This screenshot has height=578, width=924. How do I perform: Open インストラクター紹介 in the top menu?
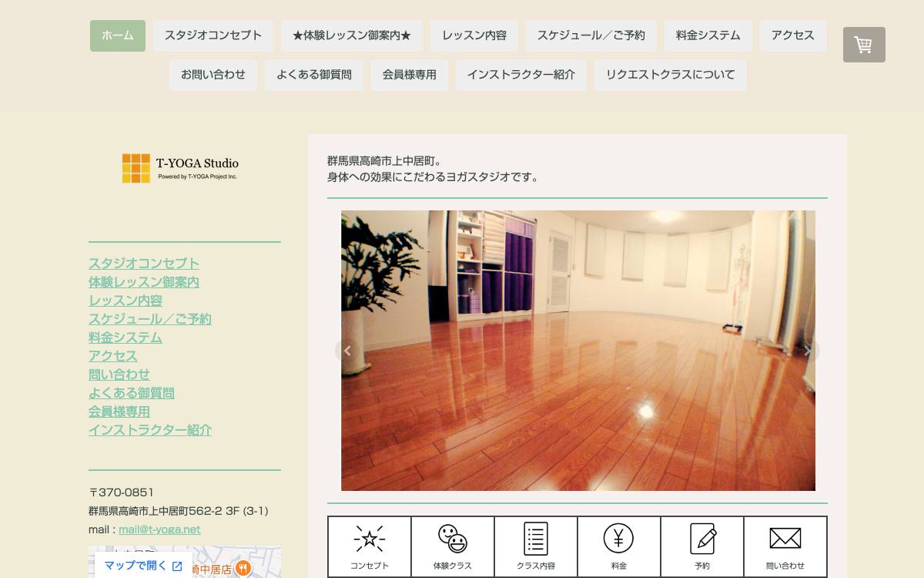coord(521,75)
